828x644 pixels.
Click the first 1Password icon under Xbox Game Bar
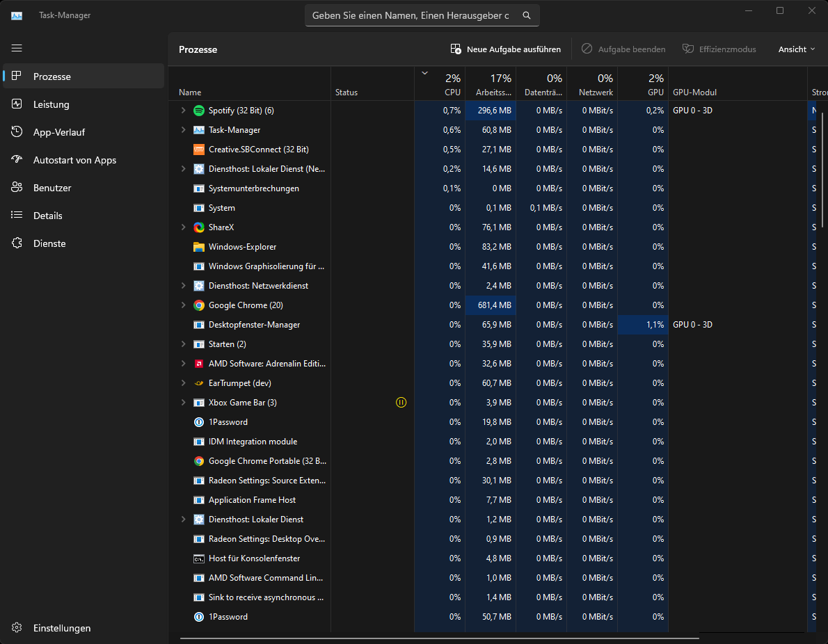[198, 422]
